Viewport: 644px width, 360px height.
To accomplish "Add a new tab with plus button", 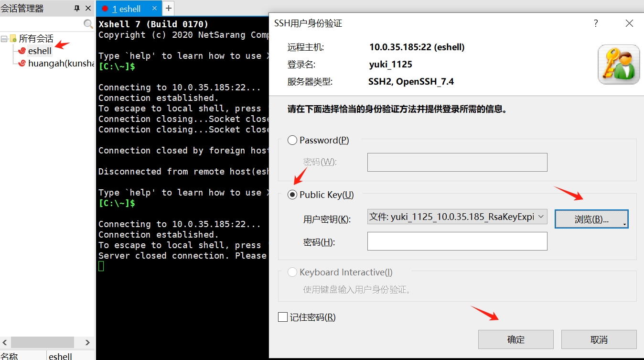I will 169,8.
